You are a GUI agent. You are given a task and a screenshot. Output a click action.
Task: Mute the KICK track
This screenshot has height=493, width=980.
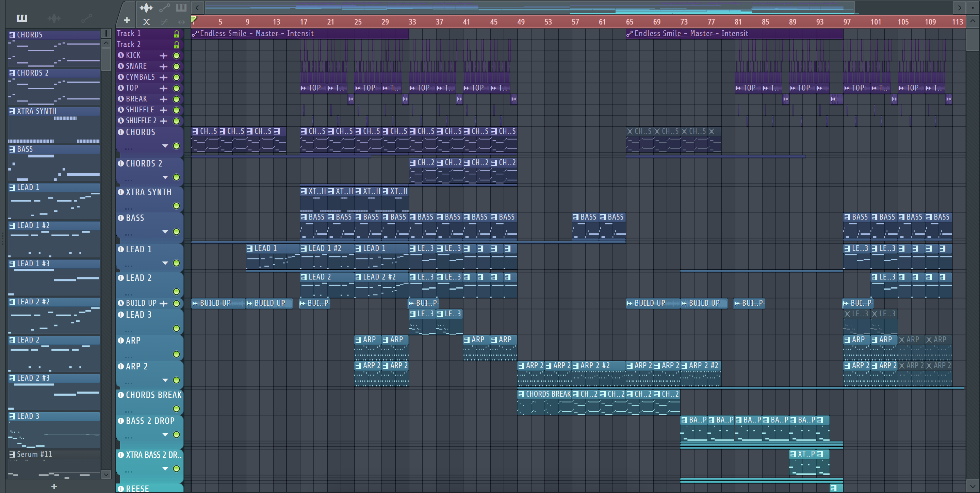coord(177,55)
